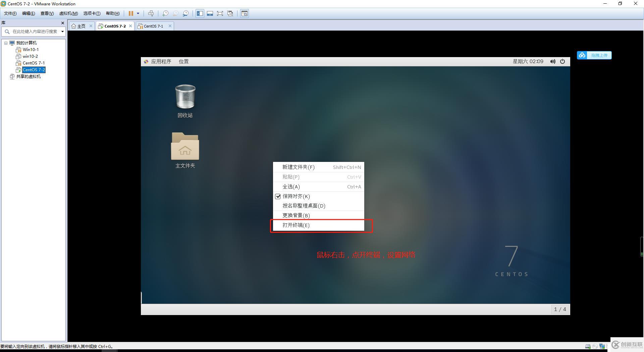644x352 pixels.
Task: Take a snapshot of this virtual machine
Action: point(165,13)
